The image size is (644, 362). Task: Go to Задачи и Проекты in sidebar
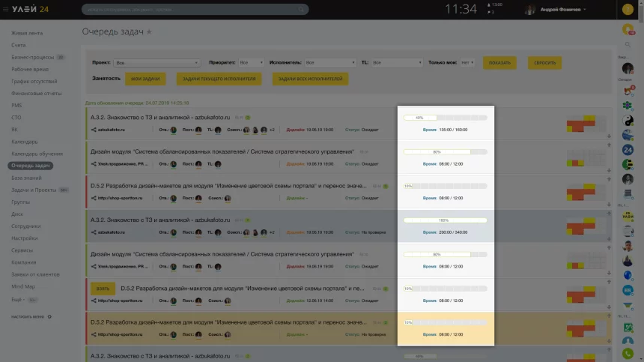click(x=34, y=190)
